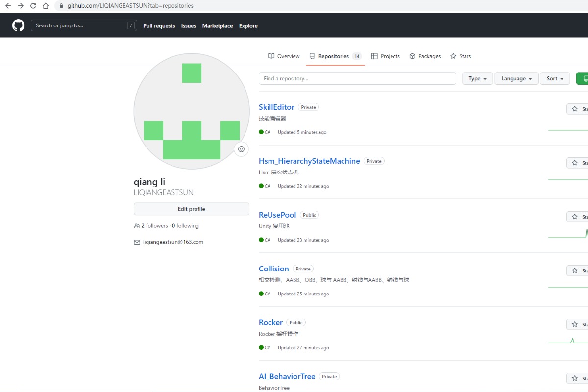Click the GitHub Octocat logo
The width and height of the screenshot is (588, 392).
[x=18, y=25]
